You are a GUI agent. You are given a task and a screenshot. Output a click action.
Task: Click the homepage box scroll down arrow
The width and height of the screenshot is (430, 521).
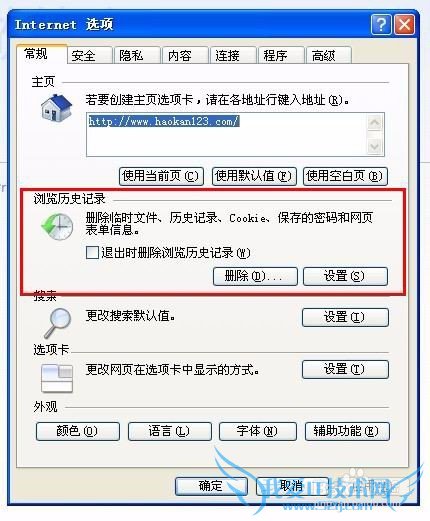click(x=374, y=146)
